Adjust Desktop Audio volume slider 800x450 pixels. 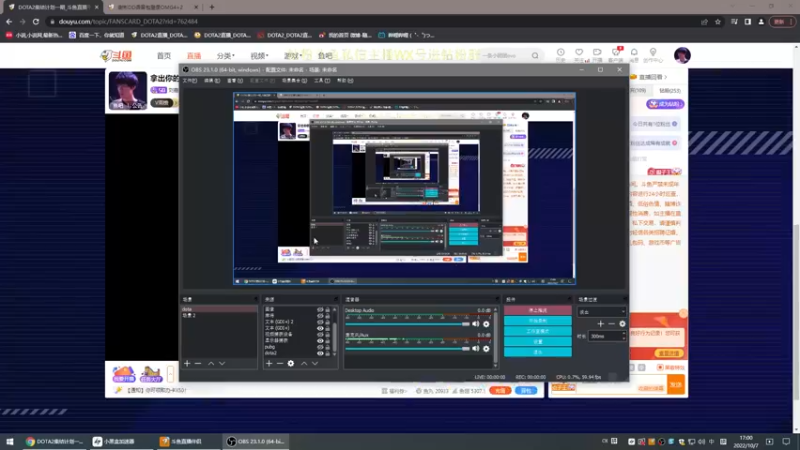407,324
